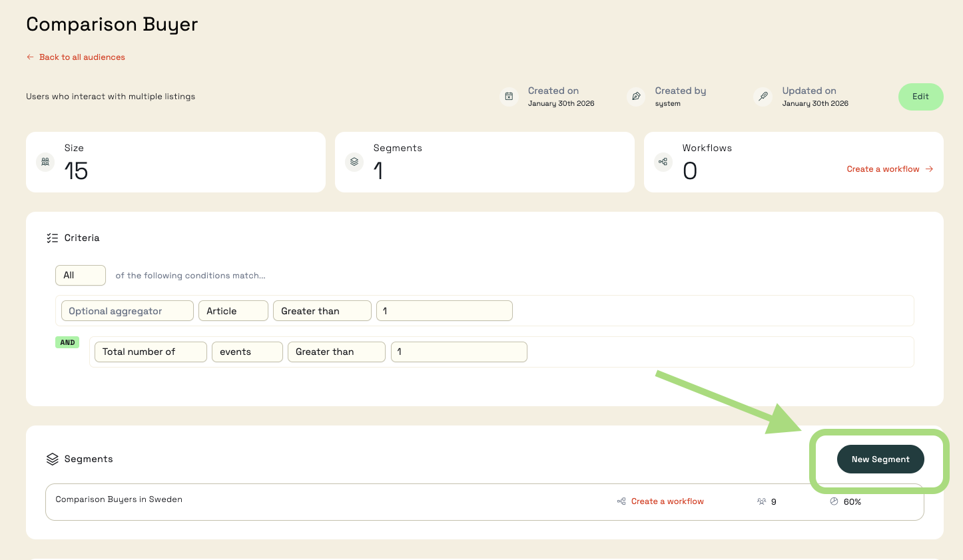
Task: Click the calendar icon next to Created on
Action: pos(509,97)
